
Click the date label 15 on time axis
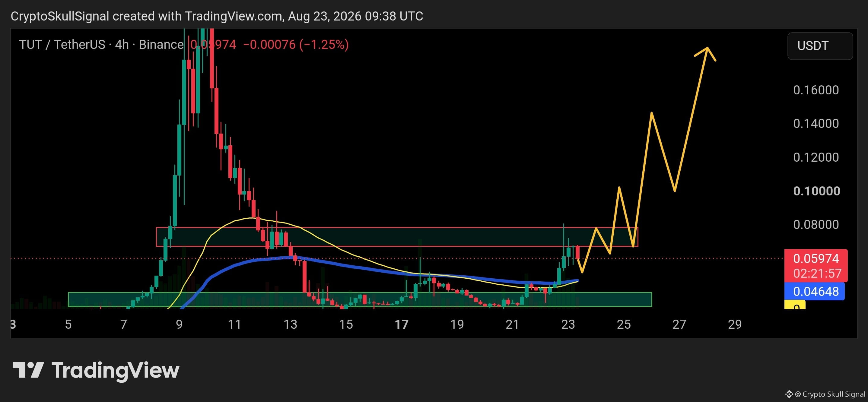(346, 324)
